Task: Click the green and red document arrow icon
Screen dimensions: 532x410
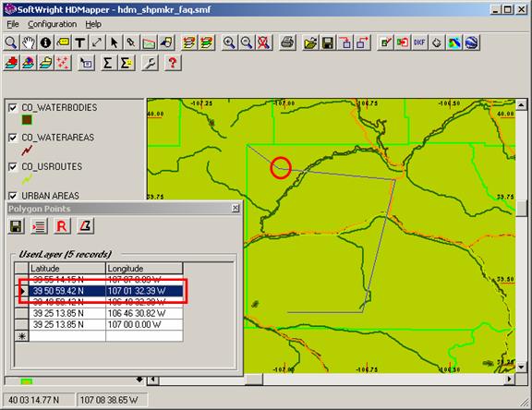Action: point(403,42)
